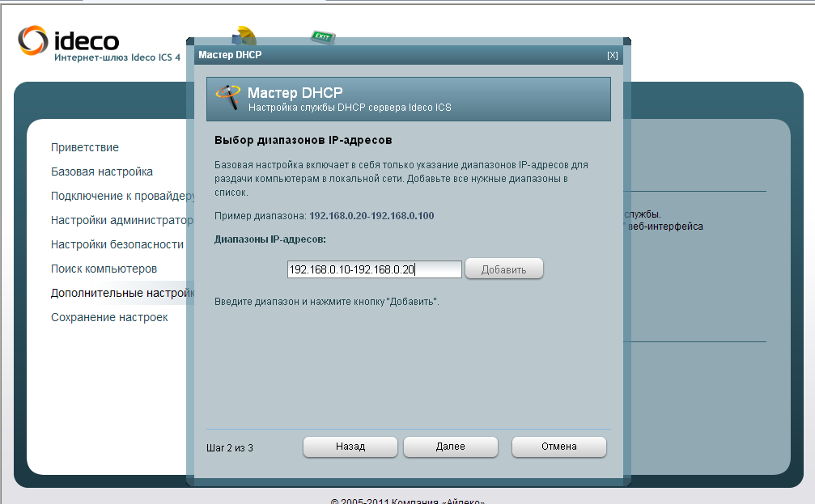The image size is (815, 504).
Task: Open Настройки безопасности sidebar item
Action: pos(117,245)
